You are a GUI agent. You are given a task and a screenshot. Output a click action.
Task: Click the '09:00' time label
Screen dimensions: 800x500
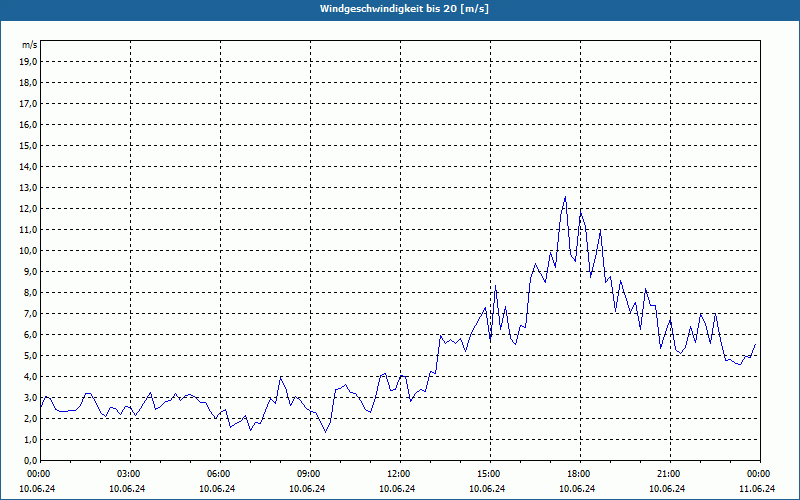pyautogui.click(x=307, y=474)
